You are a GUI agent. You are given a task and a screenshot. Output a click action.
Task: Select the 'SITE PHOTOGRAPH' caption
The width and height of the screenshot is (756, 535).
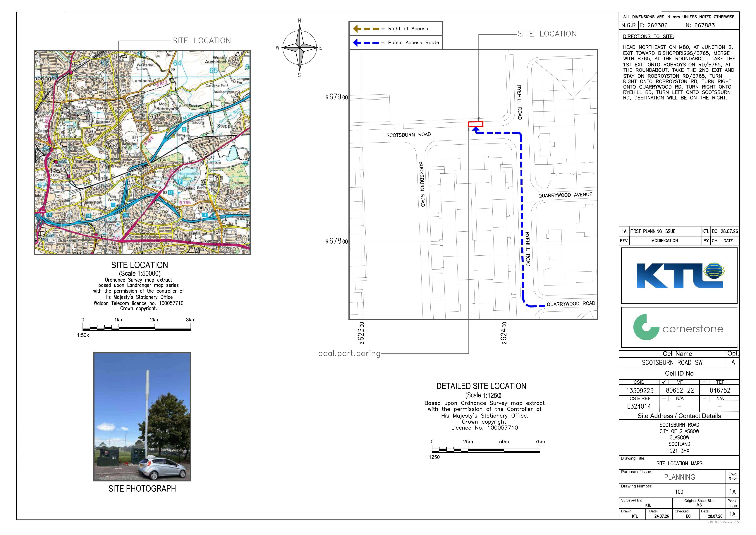(x=142, y=488)
